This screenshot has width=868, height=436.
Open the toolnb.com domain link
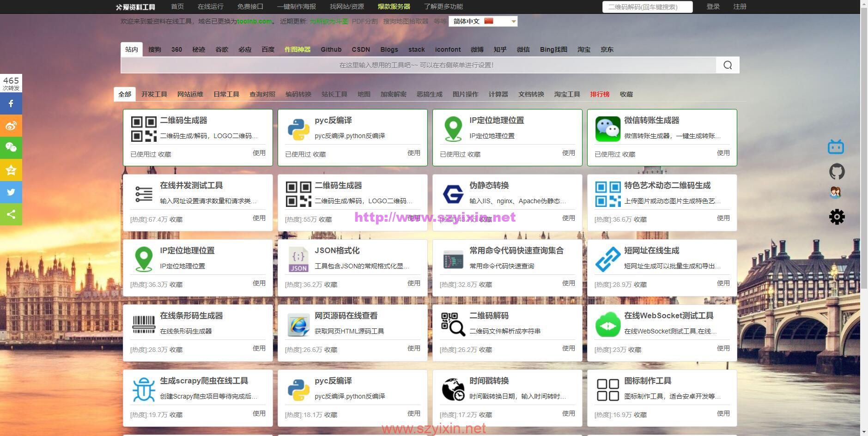click(254, 21)
